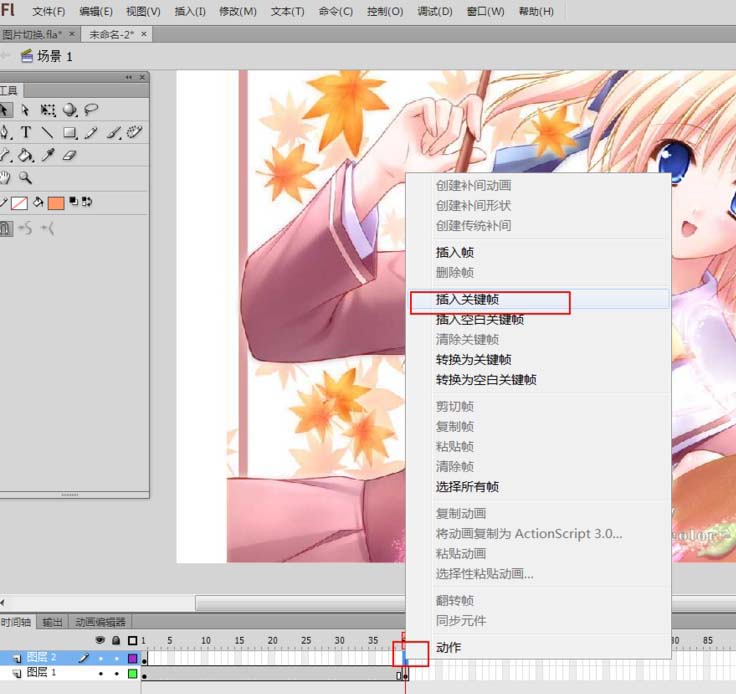This screenshot has width=736, height=694.
Task: Select the Zoom magnifier tool
Action: 25,177
